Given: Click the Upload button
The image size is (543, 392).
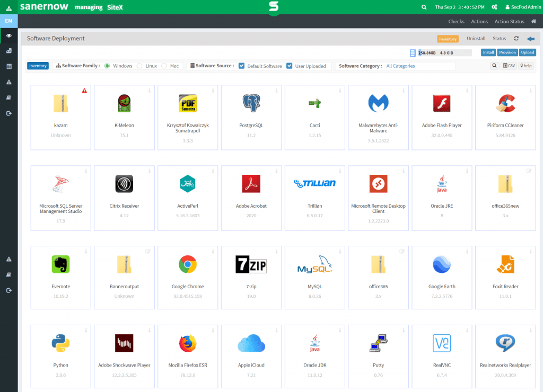Looking at the screenshot, I should [x=528, y=52].
